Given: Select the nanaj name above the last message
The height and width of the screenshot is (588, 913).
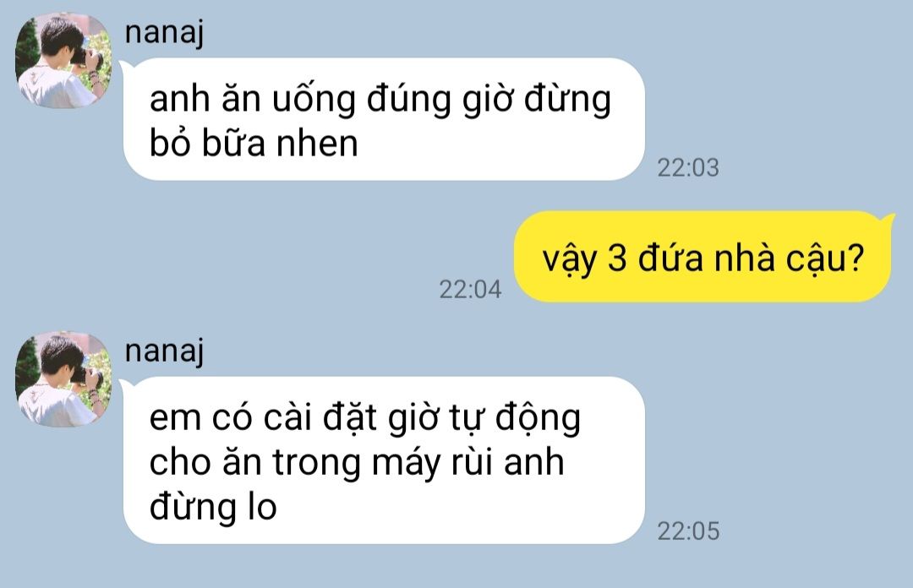Looking at the screenshot, I should (x=164, y=351).
